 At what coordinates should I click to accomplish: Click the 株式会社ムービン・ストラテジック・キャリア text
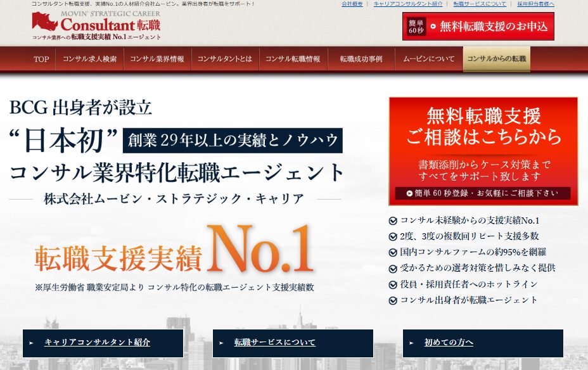[x=174, y=199]
